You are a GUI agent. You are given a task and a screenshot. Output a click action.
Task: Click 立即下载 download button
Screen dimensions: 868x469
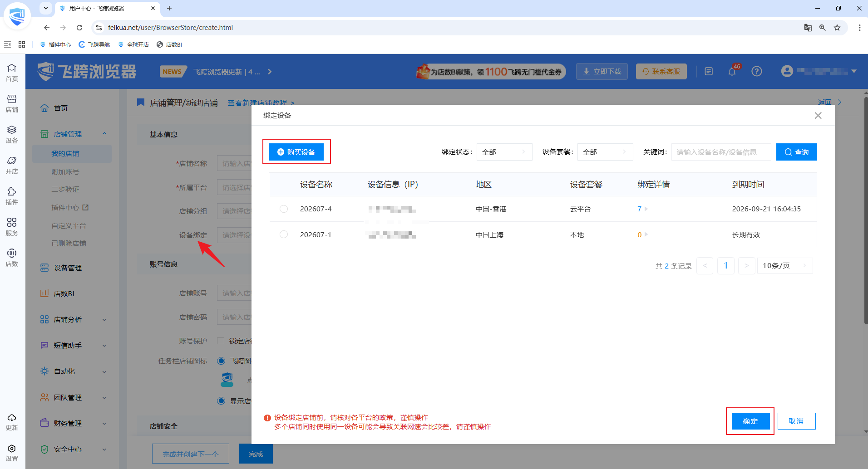(602, 72)
